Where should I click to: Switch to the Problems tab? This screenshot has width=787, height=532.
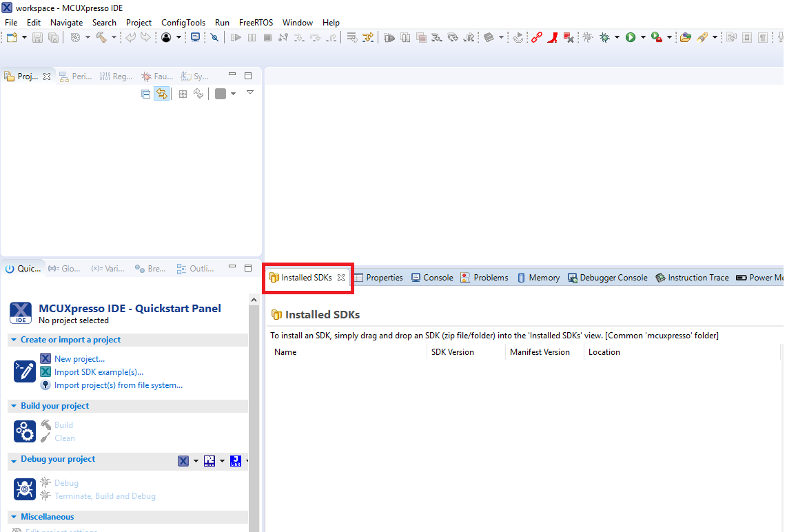(x=484, y=278)
